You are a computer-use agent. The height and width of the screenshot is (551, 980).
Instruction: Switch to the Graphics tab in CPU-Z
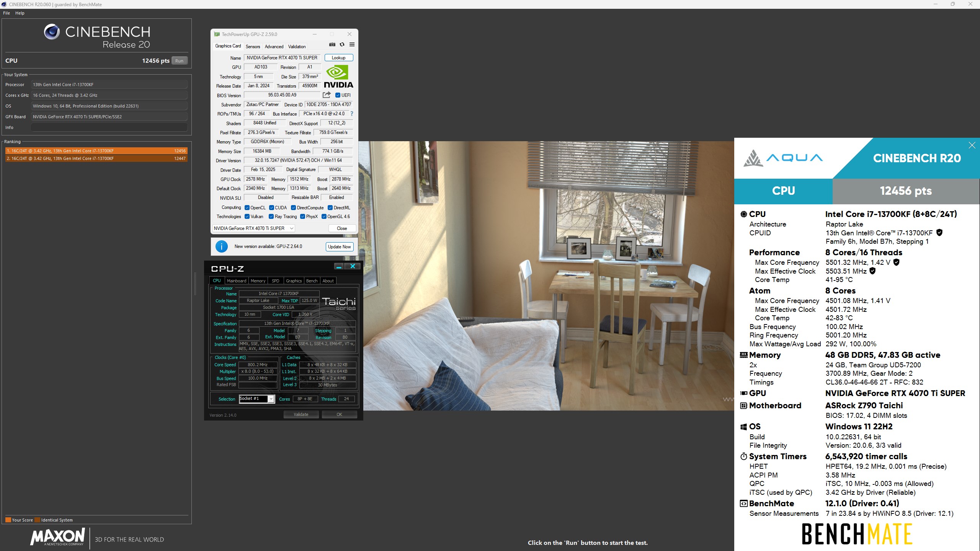[x=294, y=281]
